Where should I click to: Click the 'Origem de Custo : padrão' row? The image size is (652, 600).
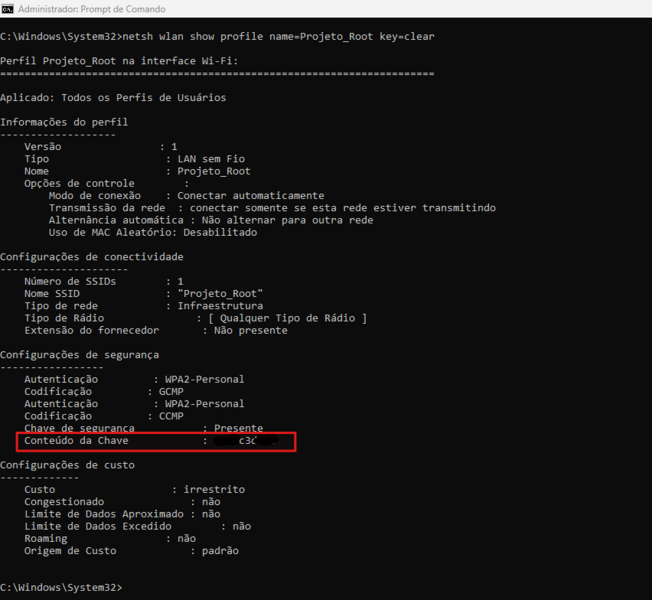(131, 551)
